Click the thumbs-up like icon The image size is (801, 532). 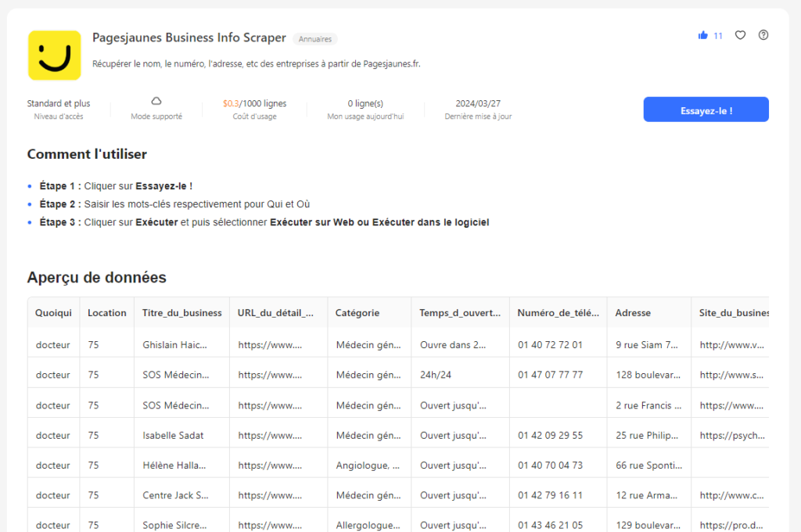point(703,35)
